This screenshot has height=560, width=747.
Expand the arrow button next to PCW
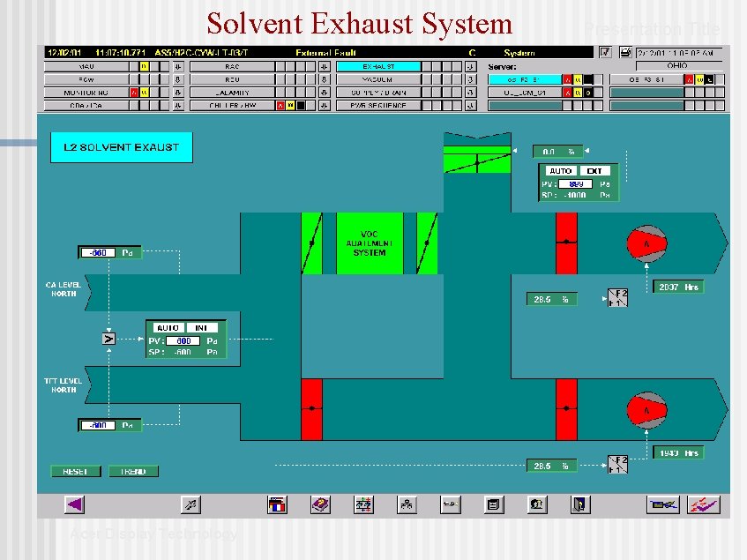point(177,79)
